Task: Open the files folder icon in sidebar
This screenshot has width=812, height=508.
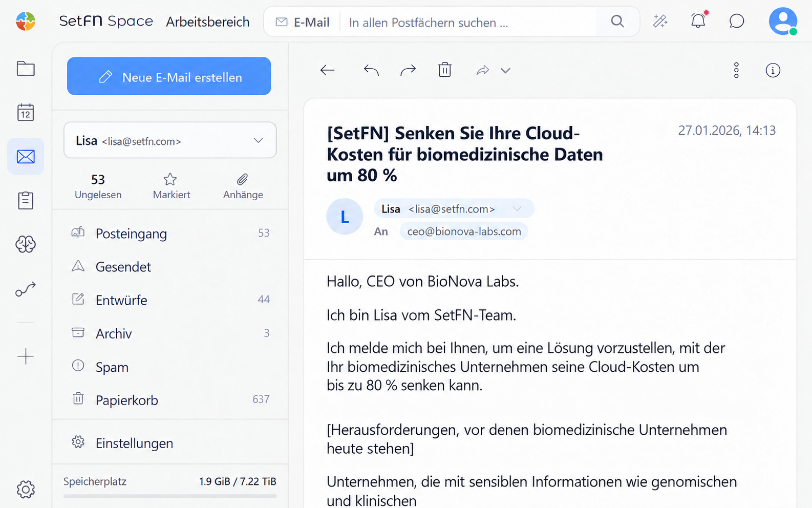Action: point(26,69)
